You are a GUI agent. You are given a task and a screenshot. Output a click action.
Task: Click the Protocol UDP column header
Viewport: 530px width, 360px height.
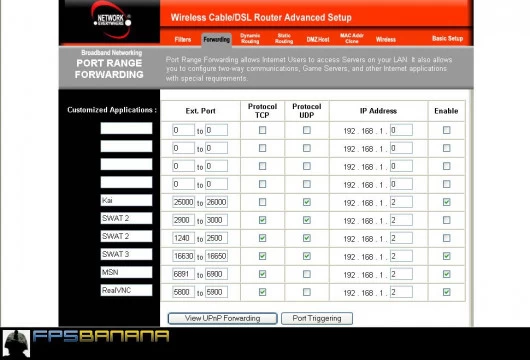(x=307, y=111)
